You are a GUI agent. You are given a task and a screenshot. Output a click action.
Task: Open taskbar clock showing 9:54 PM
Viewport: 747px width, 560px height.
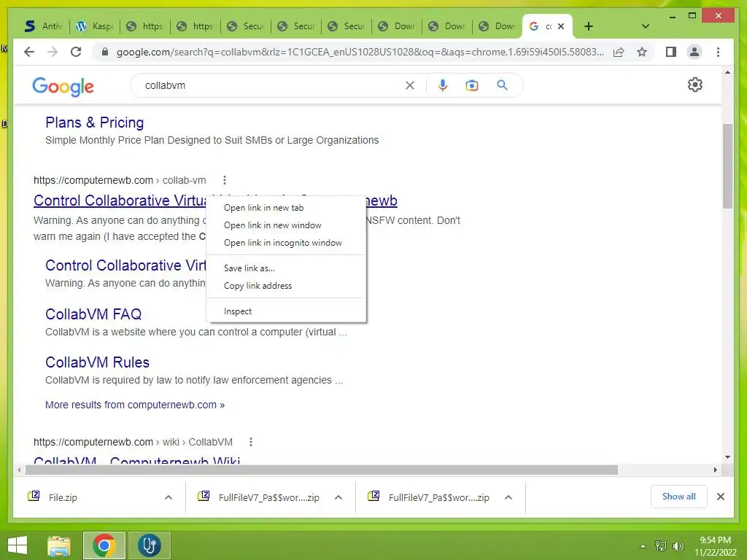tap(715, 545)
